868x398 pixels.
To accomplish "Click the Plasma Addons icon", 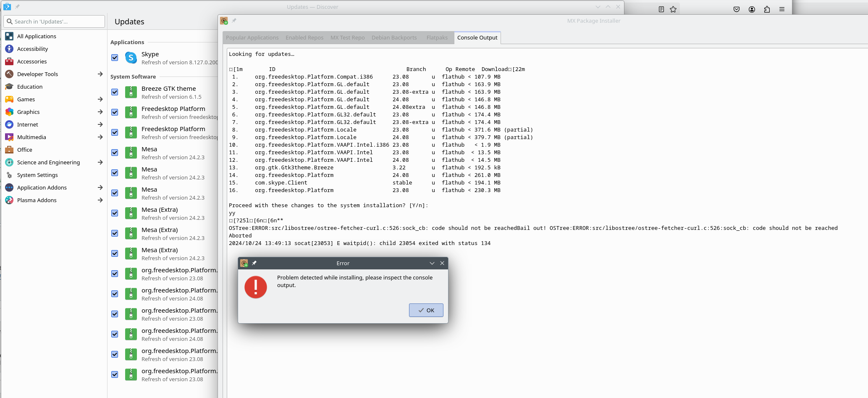I will pos(9,200).
